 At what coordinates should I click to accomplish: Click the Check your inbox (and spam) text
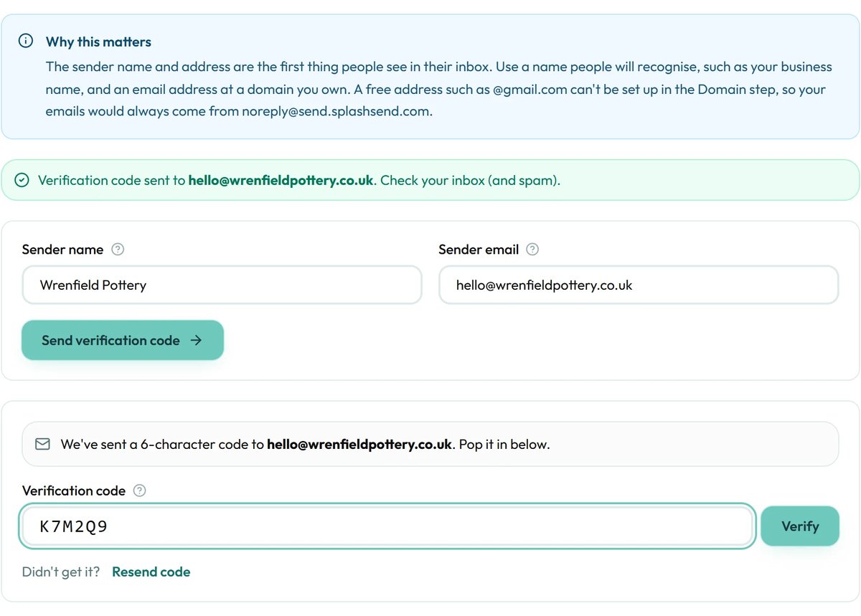[470, 180]
